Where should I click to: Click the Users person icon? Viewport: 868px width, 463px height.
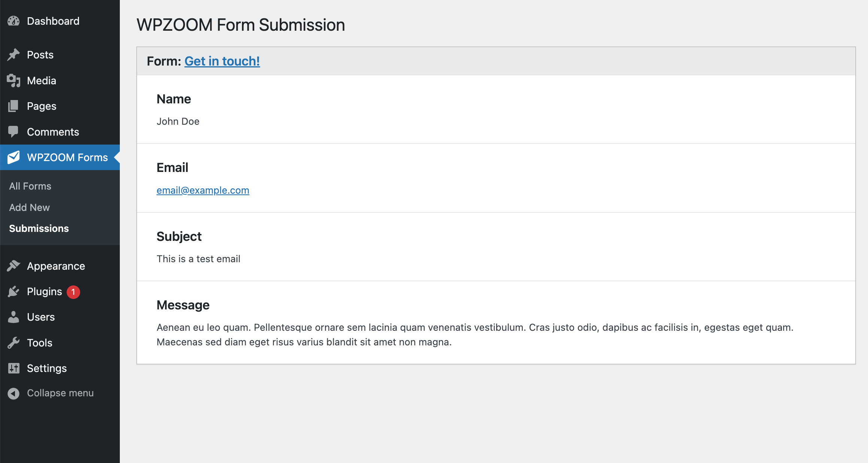tap(13, 317)
